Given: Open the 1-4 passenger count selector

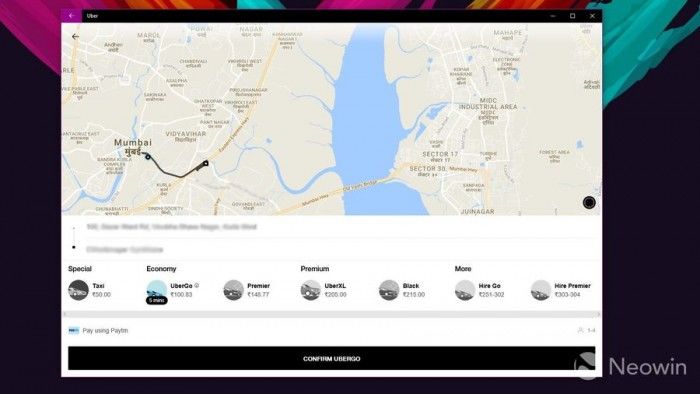Looking at the screenshot, I should click(587, 330).
